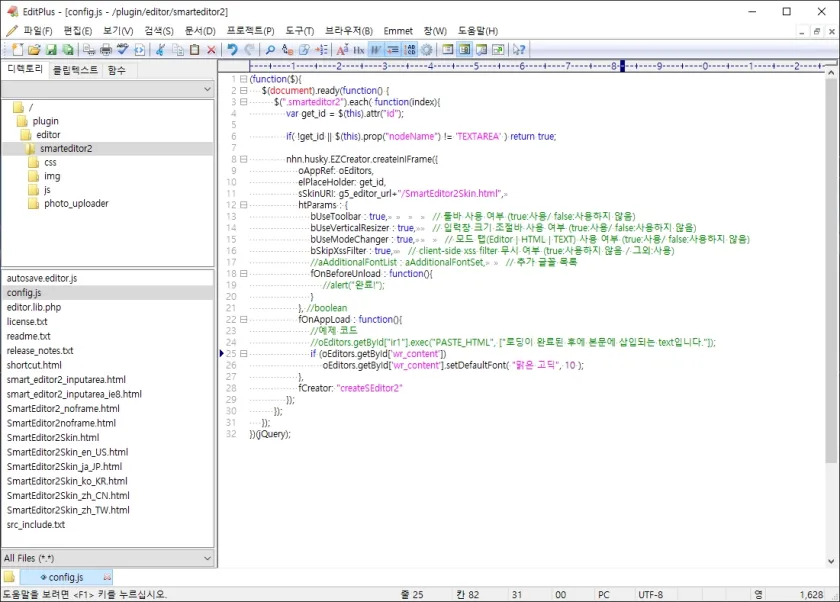
Task: Click the Save All toolbar icon
Action: [x=68, y=50]
